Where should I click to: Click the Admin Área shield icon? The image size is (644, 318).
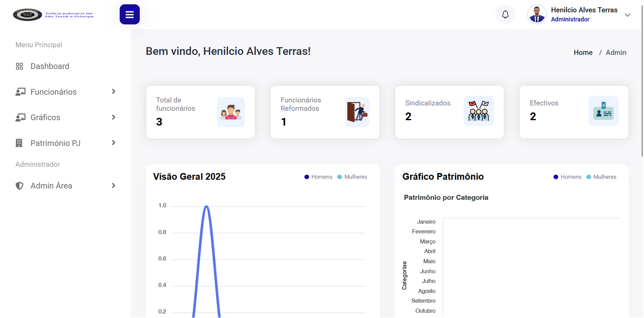19,186
